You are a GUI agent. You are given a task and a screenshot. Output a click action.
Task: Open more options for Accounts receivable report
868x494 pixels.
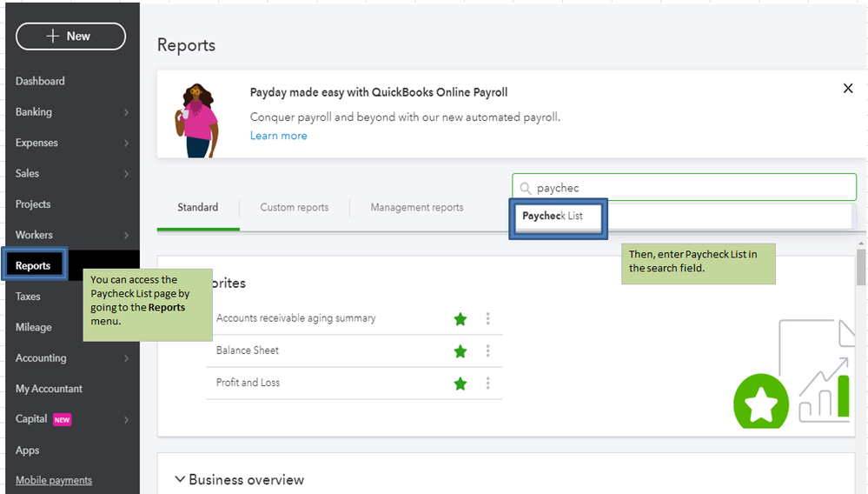coord(488,319)
